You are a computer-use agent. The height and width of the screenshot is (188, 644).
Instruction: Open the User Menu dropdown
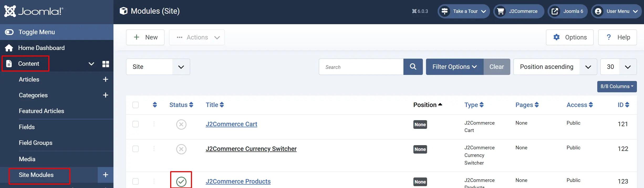coord(616,11)
